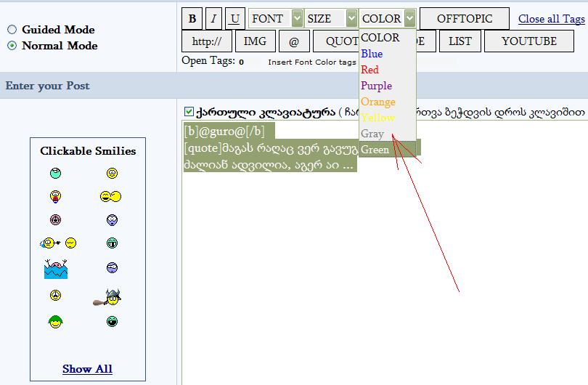Insert the teal open-mouth smiley in the last row
The image size is (588, 385).
(x=112, y=321)
